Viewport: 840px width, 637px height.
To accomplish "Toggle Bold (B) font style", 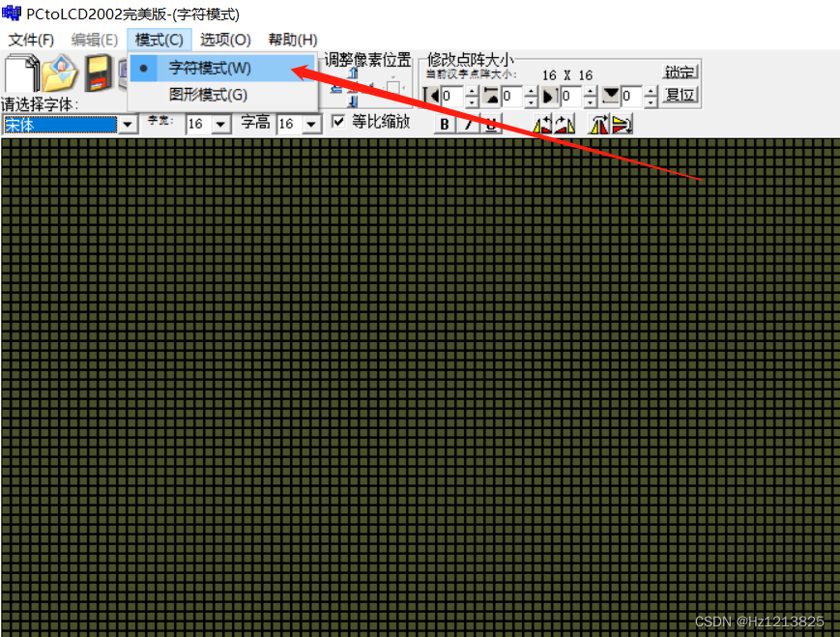I will 444,125.
